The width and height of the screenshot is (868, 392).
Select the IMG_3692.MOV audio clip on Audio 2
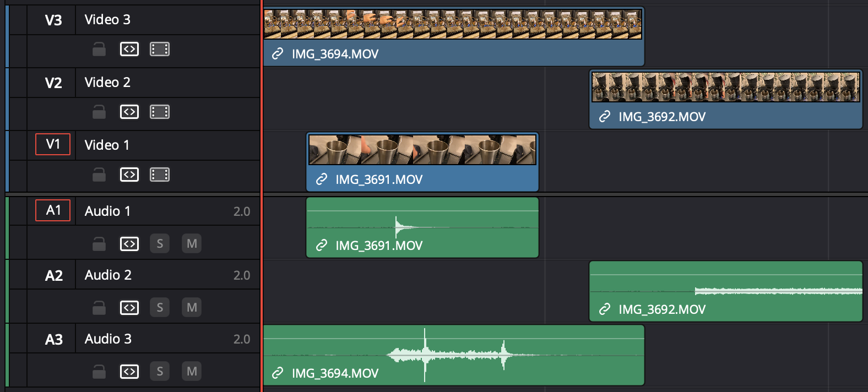(x=725, y=292)
